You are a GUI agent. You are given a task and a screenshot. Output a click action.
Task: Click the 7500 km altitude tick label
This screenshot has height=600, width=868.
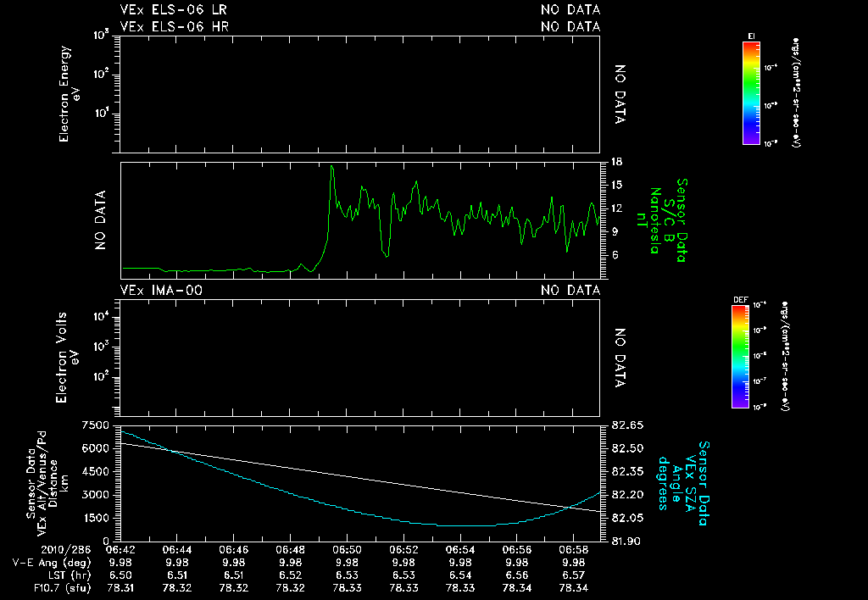click(95, 425)
